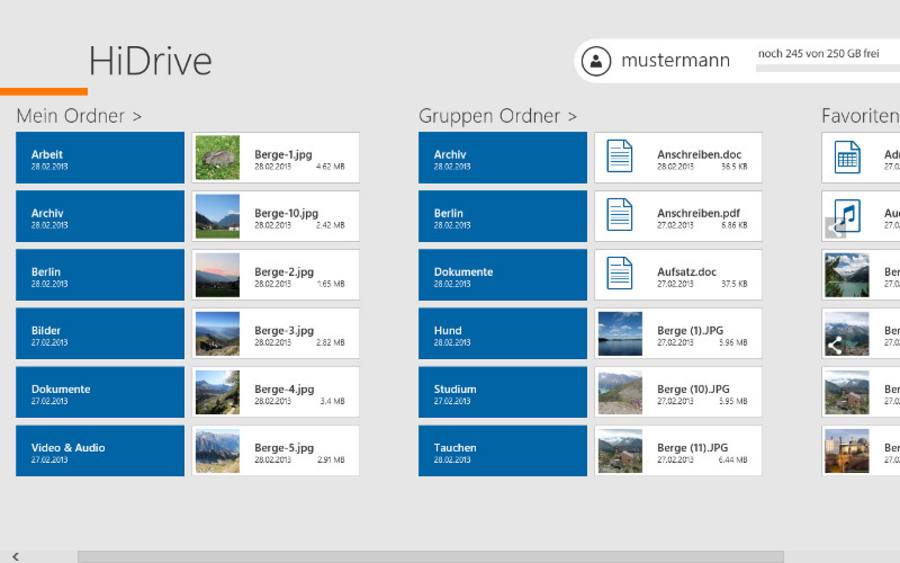Open the Berlin folder in Mein Ordner
900x563 pixels.
(100, 275)
